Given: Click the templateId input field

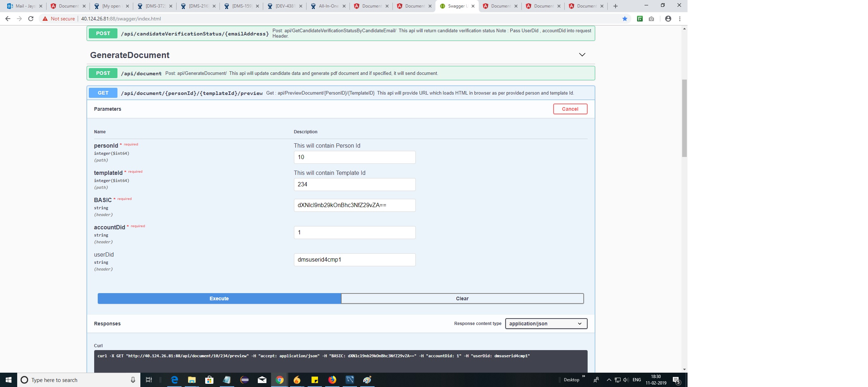Looking at the screenshot, I should (x=355, y=185).
